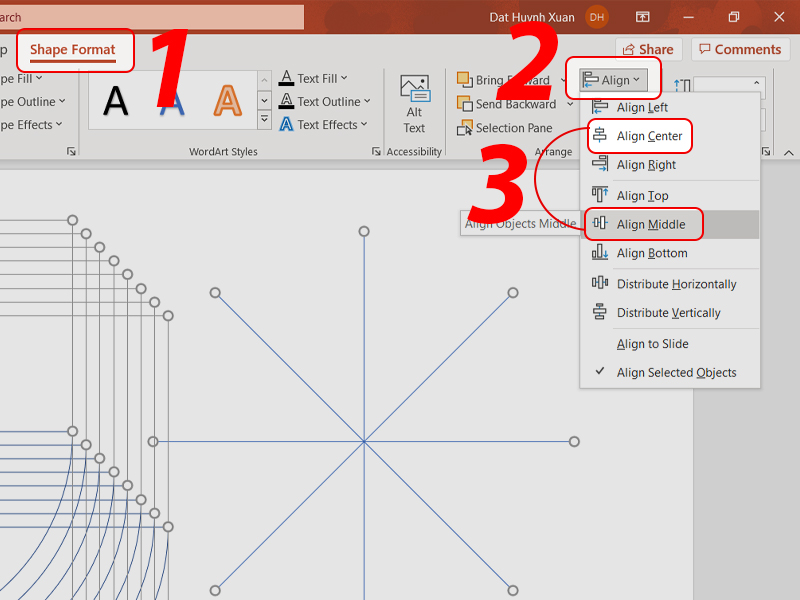Select Distribute Horizontally icon
The image size is (800, 600).
point(600,284)
